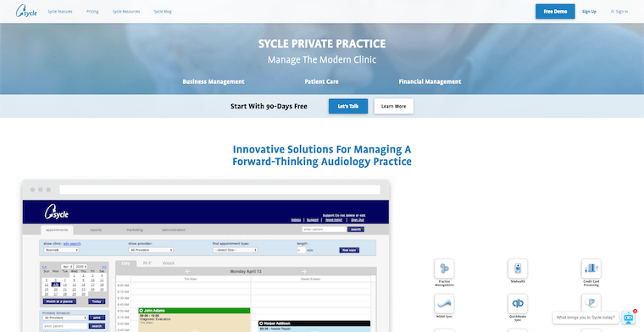Viewport: 644px width, 332px height.
Task: Open the Practice Management feature icon
Action: 444,268
